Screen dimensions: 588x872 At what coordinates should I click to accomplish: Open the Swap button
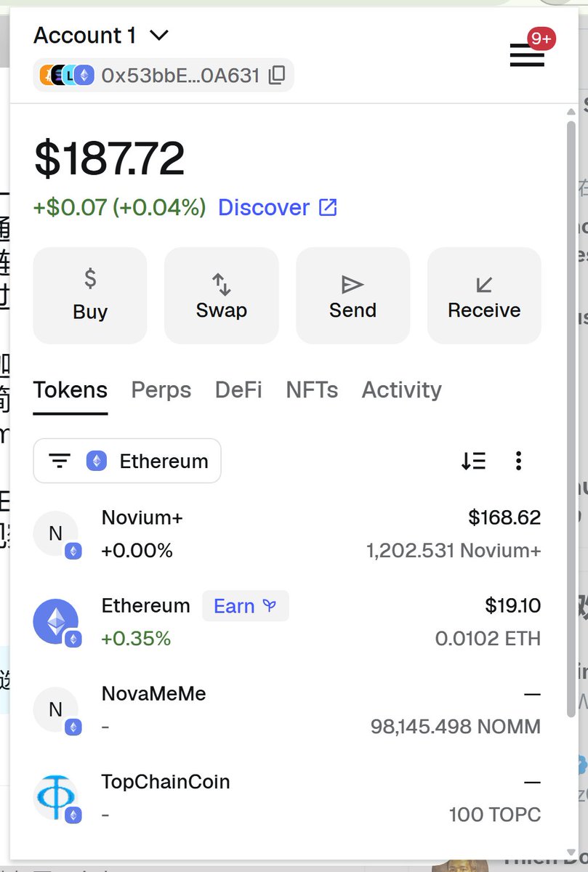(222, 296)
